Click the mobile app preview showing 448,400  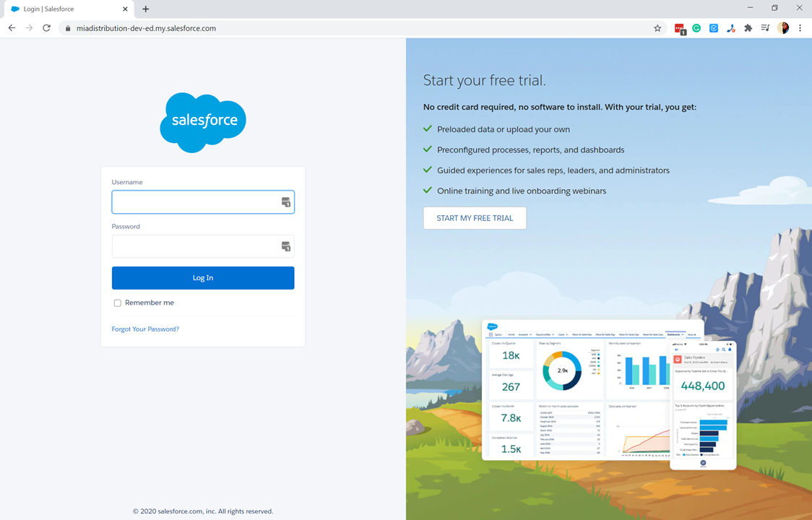coord(703,405)
